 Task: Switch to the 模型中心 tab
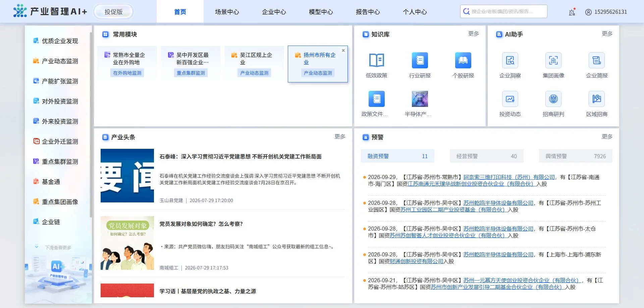[321, 12]
